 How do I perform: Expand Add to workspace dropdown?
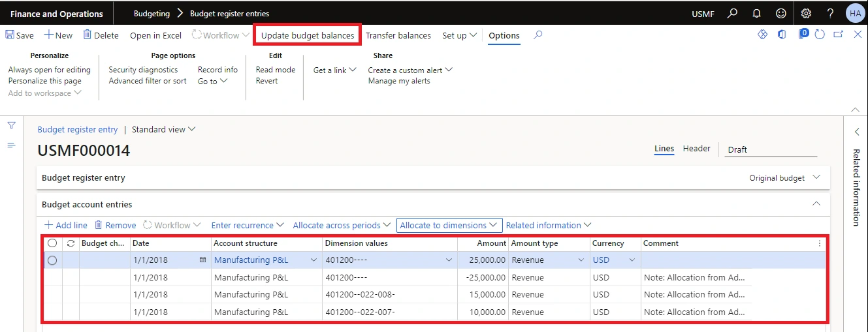[x=45, y=93]
